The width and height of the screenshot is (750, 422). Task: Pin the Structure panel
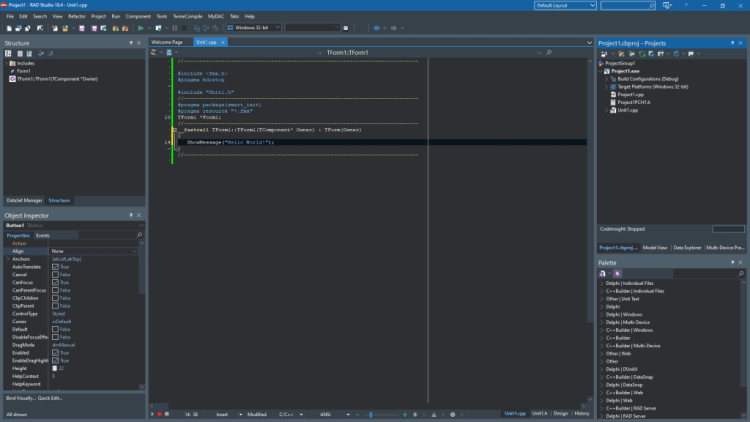pyautogui.click(x=131, y=43)
